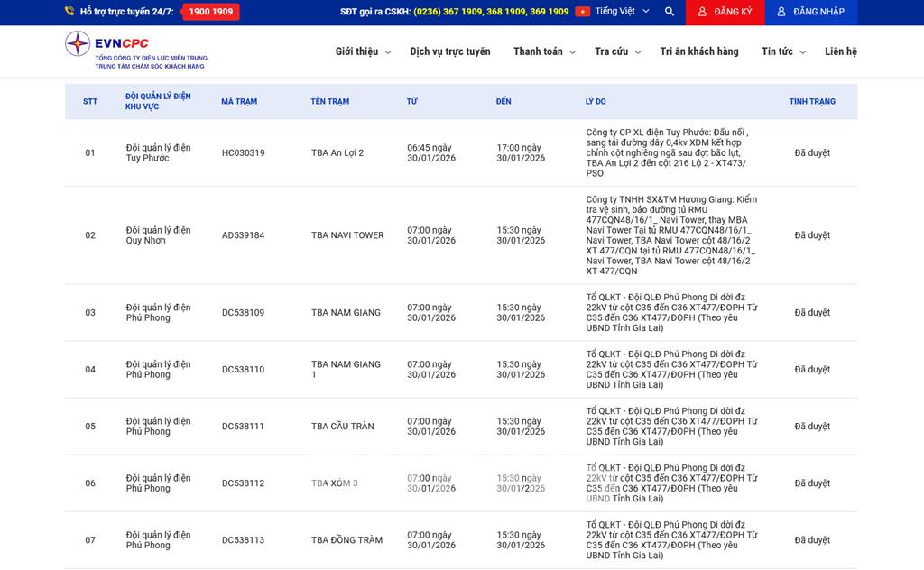Expand the Thanh toán menu
The height and width of the screenshot is (570, 924).
pos(544,51)
